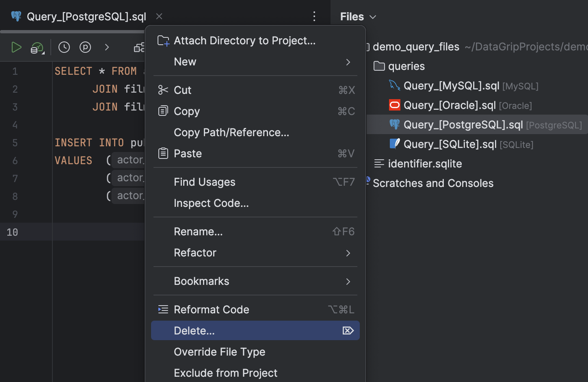This screenshot has width=588, height=382.
Task: Expand the Refactor submenu
Action: 255,253
